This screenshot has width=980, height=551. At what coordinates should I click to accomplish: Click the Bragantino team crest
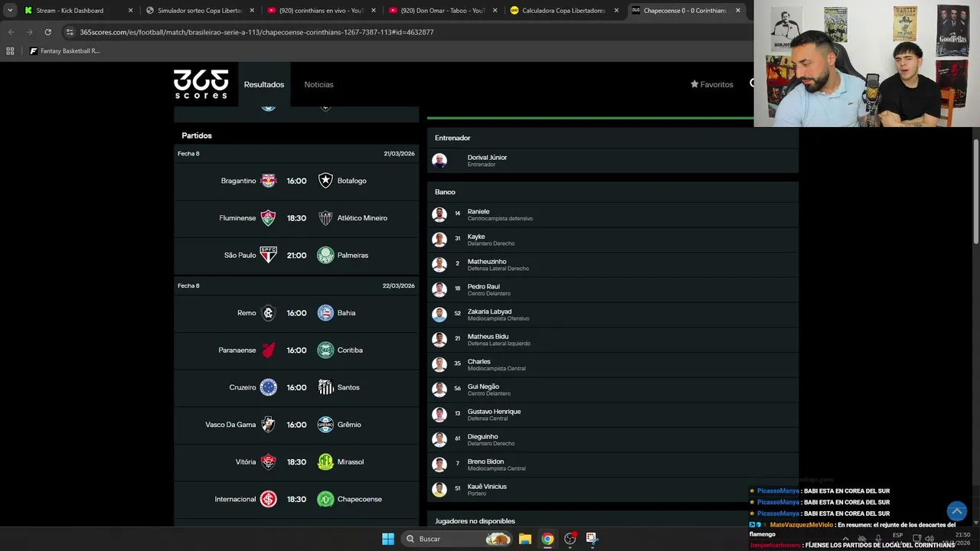(268, 181)
